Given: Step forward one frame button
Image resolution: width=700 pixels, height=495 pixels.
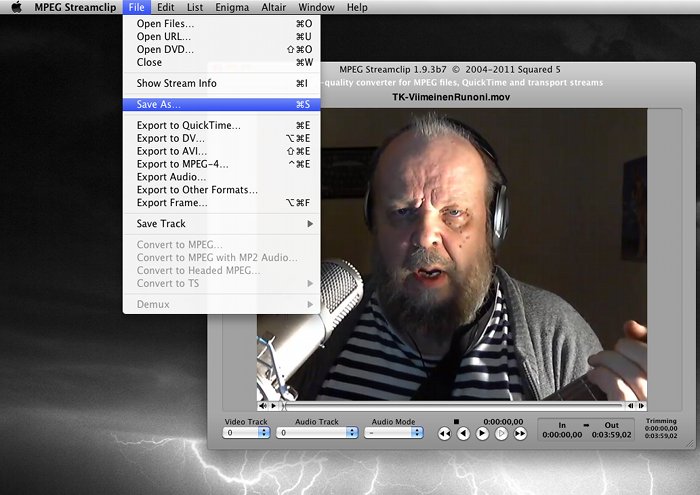Looking at the screenshot, I should pyautogui.click(x=642, y=406).
